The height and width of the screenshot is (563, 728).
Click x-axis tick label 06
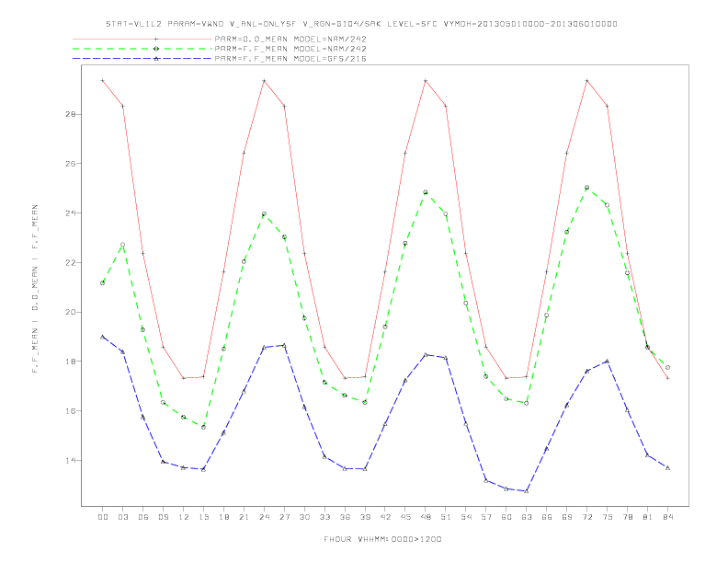[x=143, y=517]
